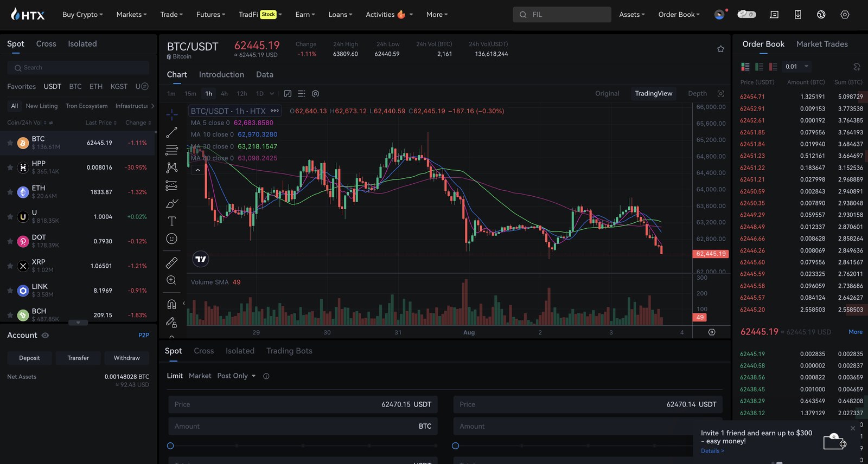The image size is (868, 464).
Task: Enter fullscreen chart mode
Action: pos(720,94)
